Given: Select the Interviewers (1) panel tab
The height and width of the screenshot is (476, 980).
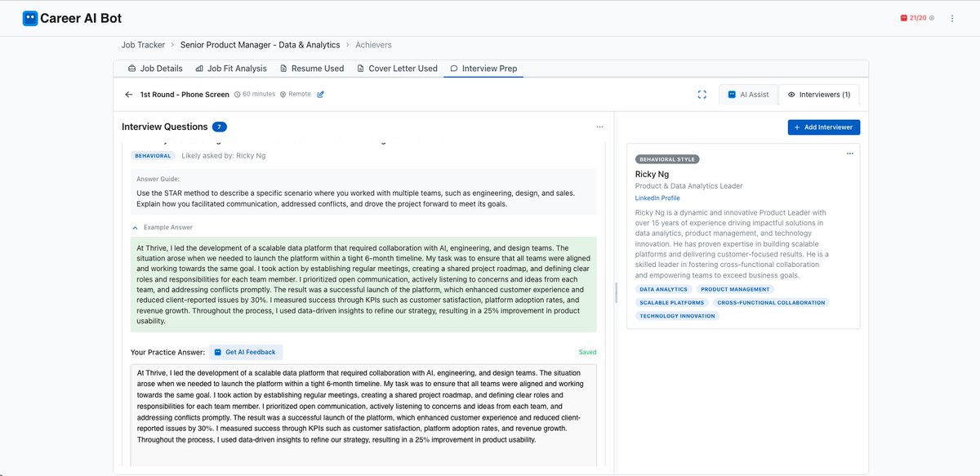Looking at the screenshot, I should [818, 95].
